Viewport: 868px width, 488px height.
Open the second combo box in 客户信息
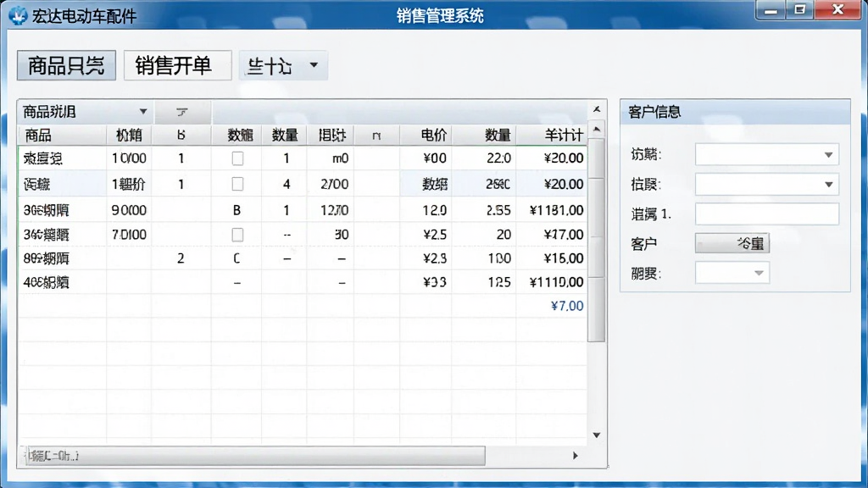tap(766, 184)
